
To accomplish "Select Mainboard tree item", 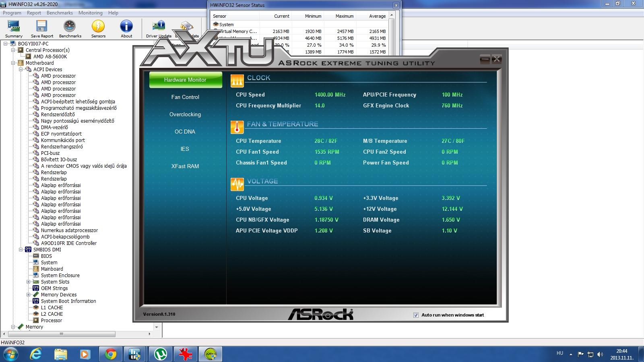I will (x=52, y=269).
